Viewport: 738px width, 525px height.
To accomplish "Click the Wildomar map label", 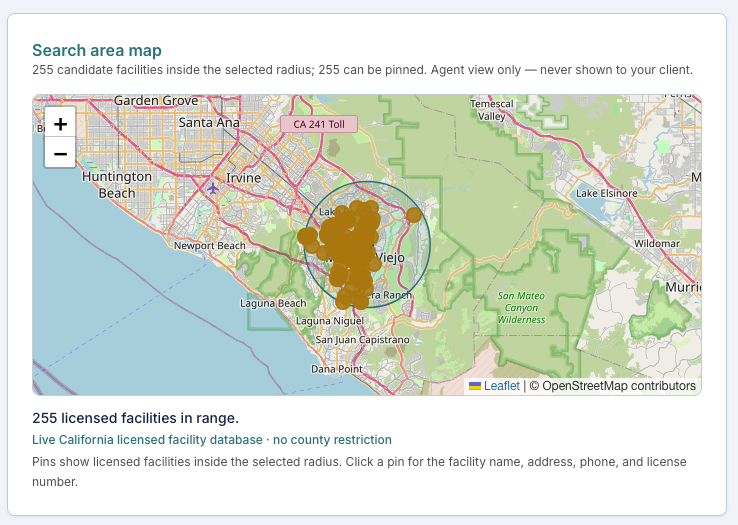I will coord(657,243).
